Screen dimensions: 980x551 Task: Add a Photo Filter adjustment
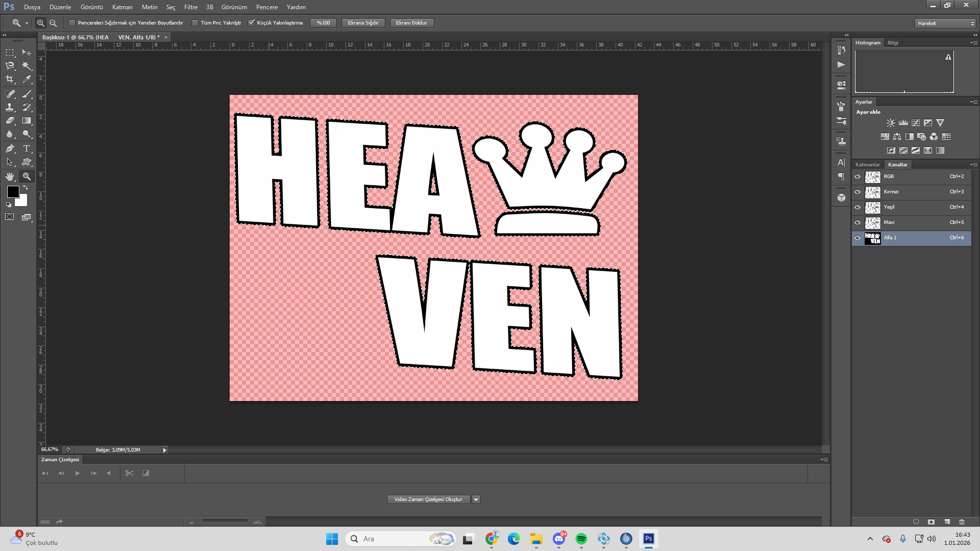921,137
